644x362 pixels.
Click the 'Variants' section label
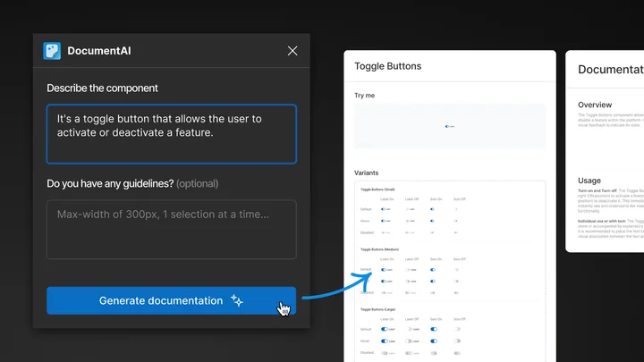[367, 173]
